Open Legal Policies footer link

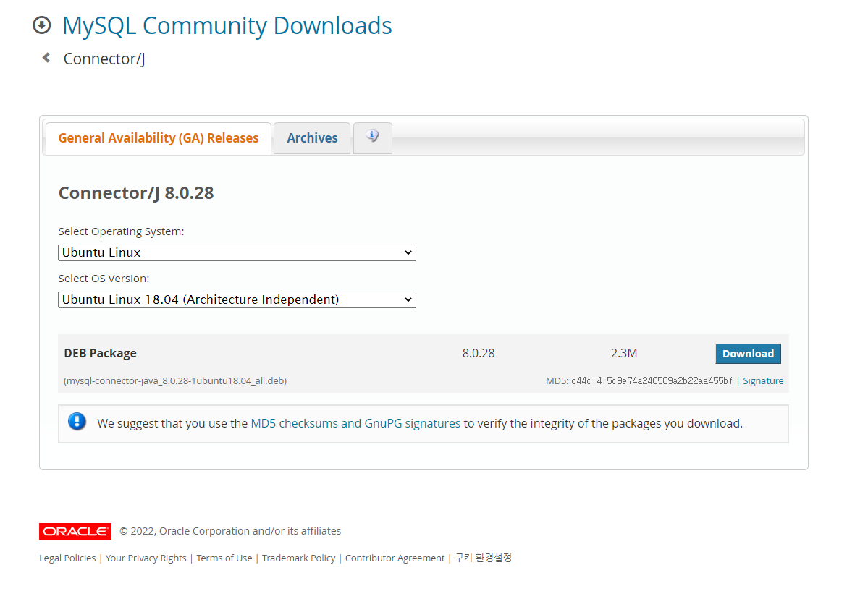tap(67, 558)
